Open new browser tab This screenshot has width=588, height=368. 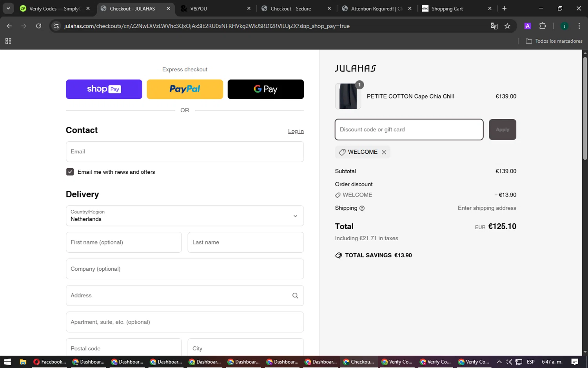coord(504,9)
